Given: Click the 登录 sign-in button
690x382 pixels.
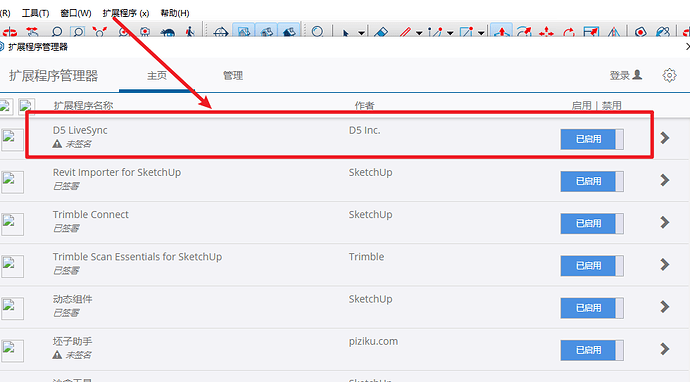Looking at the screenshot, I should (625, 75).
